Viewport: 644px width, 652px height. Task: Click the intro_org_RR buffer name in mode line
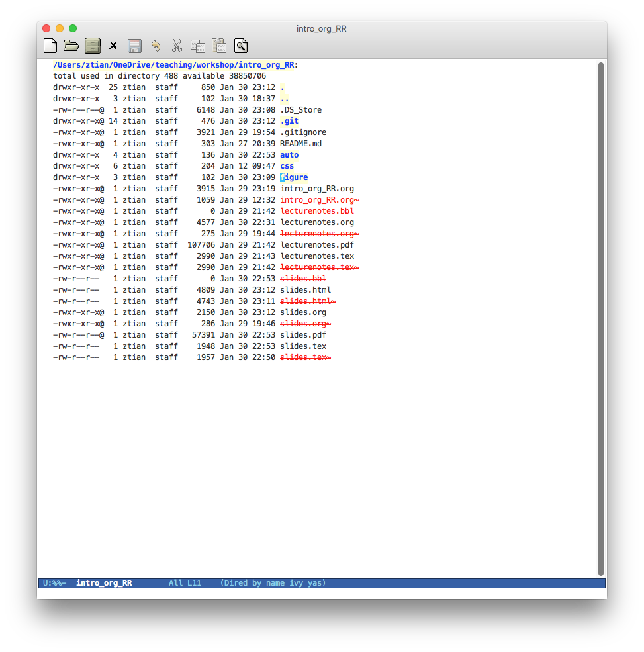pos(104,583)
